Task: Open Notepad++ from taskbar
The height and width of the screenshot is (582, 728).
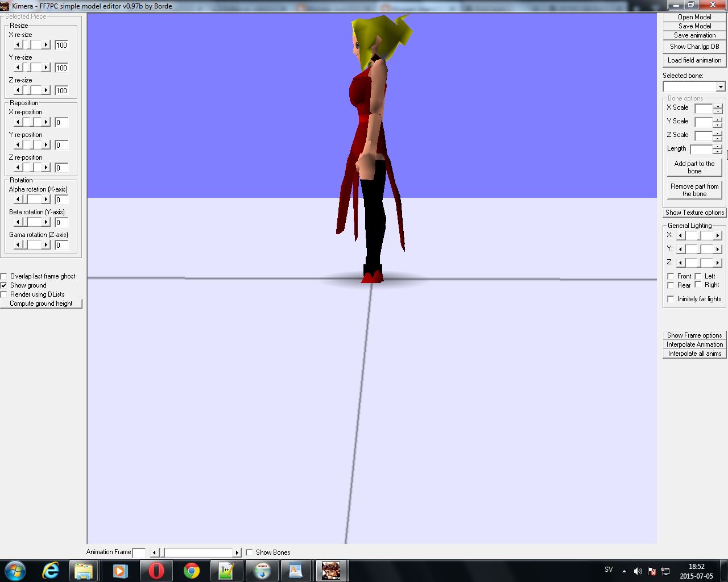Action: [226, 570]
